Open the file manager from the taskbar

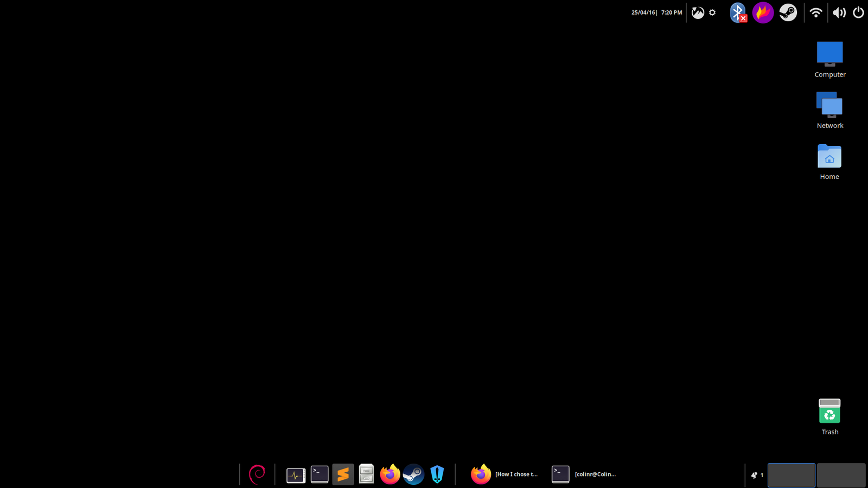click(x=366, y=474)
